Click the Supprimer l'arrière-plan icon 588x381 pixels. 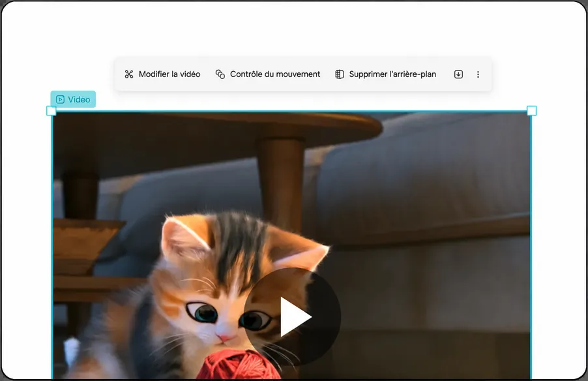tap(340, 74)
